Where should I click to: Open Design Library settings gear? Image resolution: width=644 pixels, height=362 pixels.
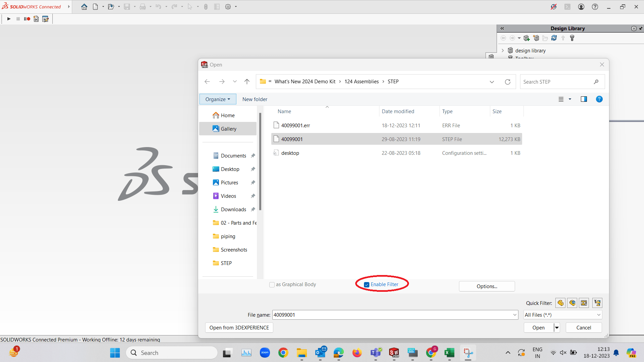(634, 29)
